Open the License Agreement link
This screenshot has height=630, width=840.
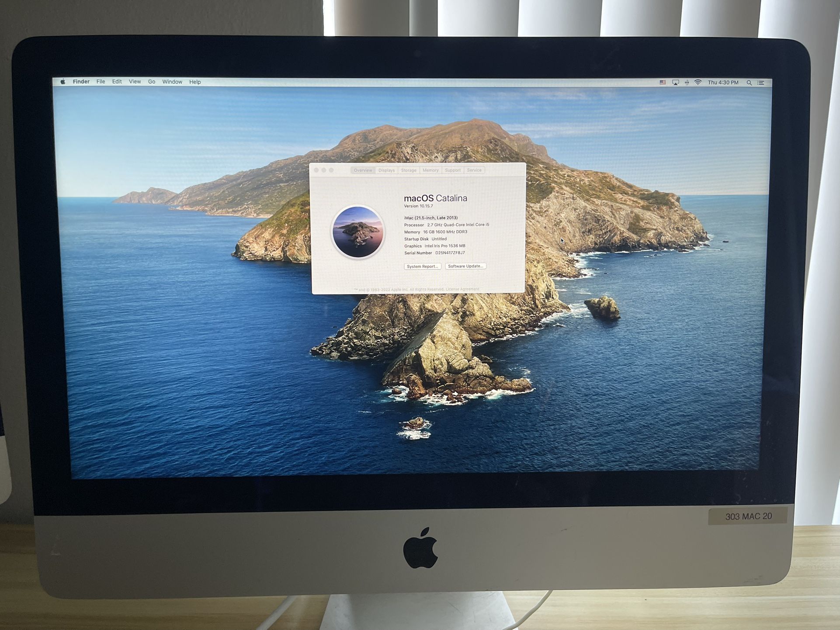[x=462, y=289]
